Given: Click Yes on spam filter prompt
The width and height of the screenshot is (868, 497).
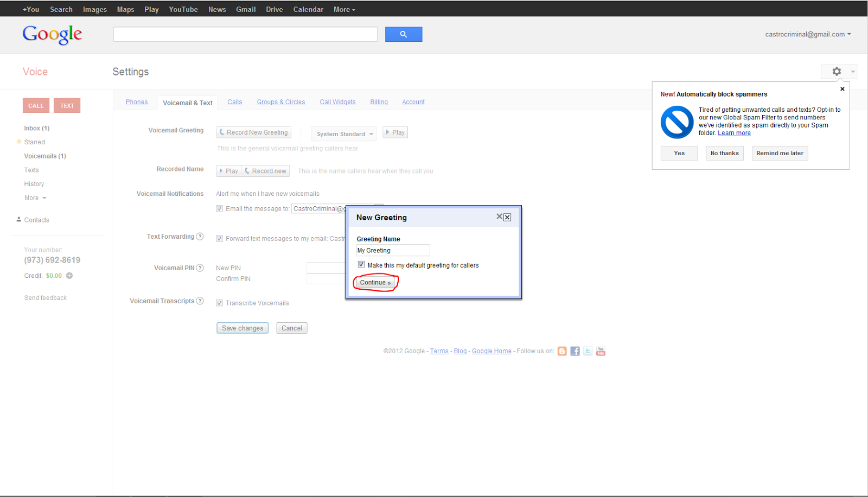Looking at the screenshot, I should coord(679,154).
